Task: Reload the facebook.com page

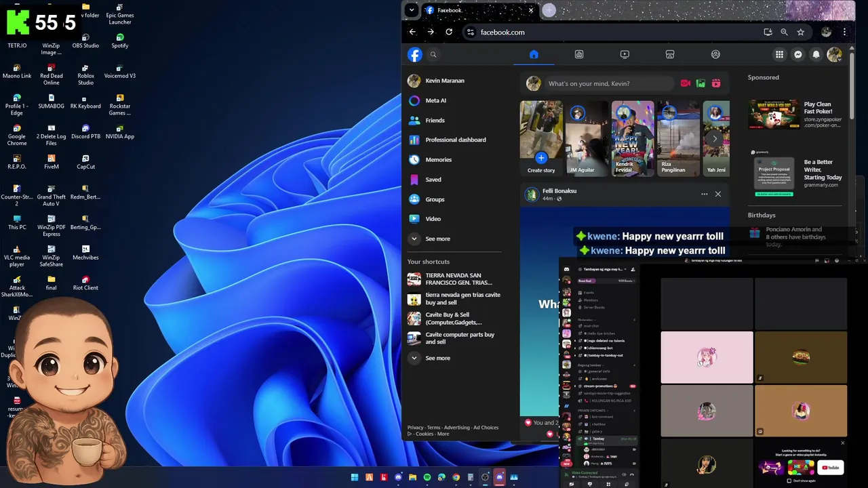Action: coord(449,32)
